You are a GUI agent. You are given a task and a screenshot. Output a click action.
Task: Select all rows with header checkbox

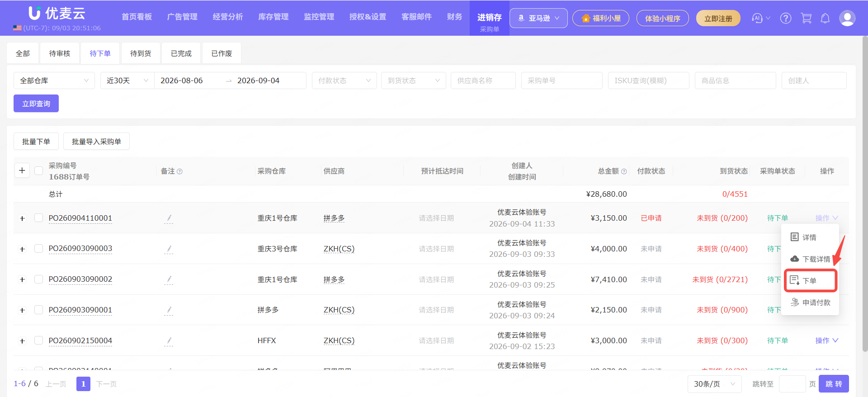38,170
